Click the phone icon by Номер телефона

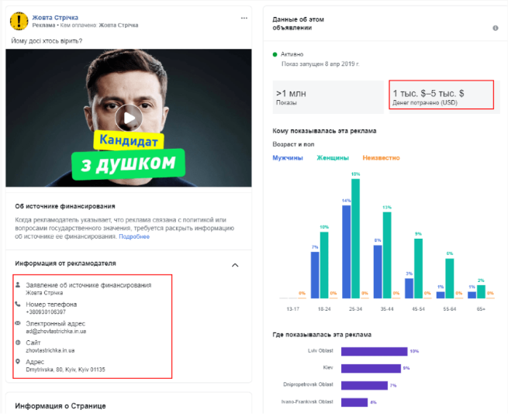click(18, 304)
